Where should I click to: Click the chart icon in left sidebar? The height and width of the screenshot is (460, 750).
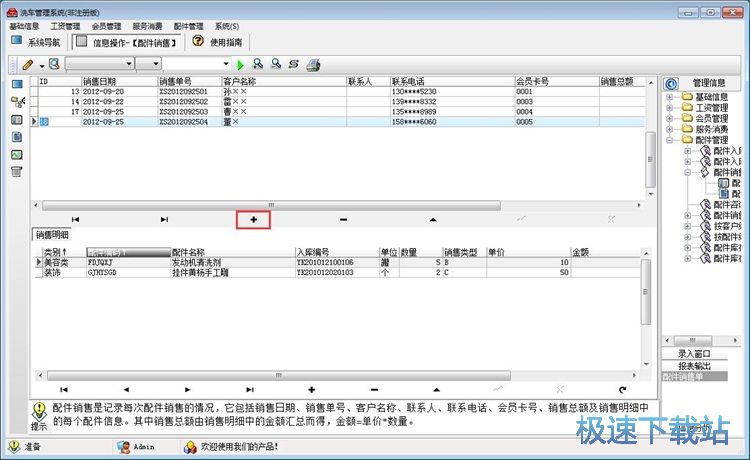[x=17, y=154]
